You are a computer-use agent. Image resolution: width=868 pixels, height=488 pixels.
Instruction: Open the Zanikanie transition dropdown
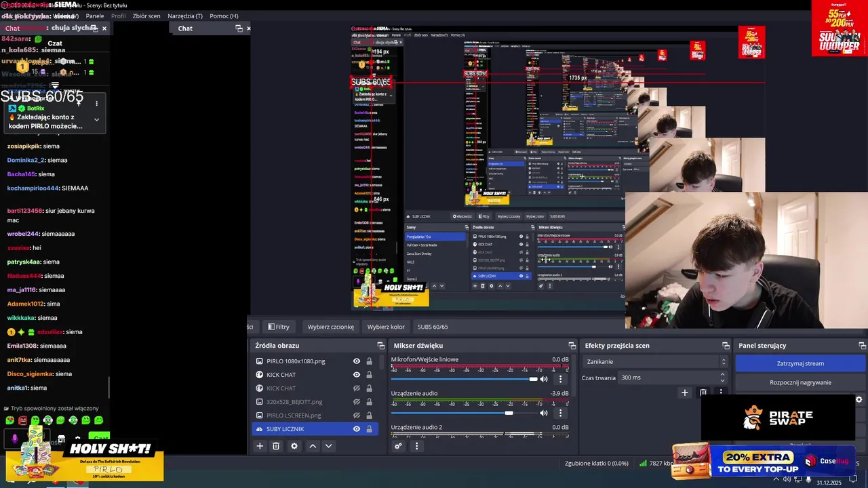click(655, 362)
